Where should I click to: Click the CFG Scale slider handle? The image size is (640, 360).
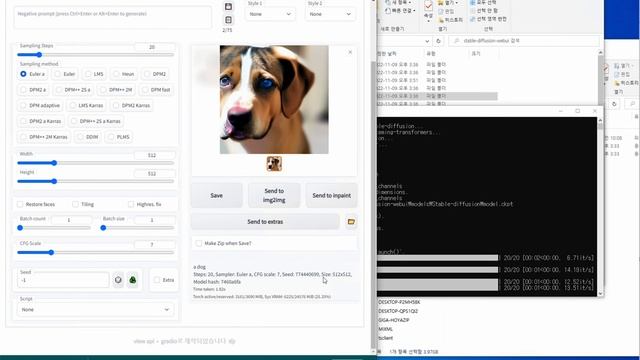[51, 253]
